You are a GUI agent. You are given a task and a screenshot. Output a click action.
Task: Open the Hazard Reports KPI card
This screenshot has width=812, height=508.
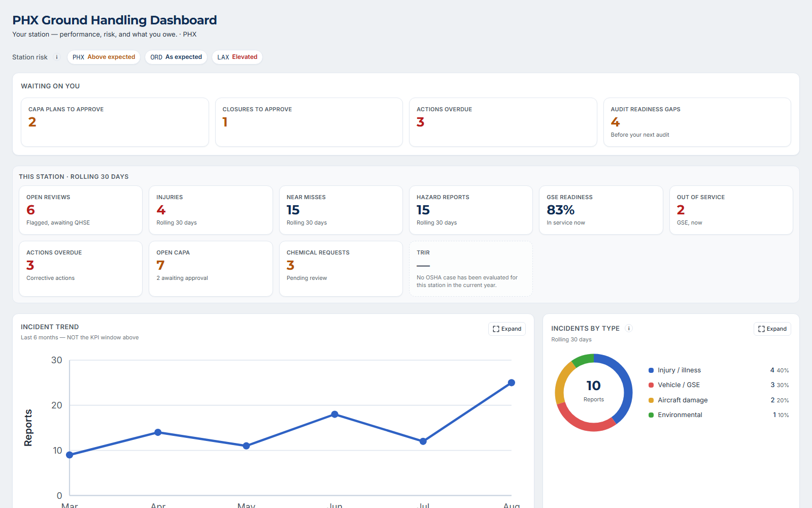(x=471, y=210)
